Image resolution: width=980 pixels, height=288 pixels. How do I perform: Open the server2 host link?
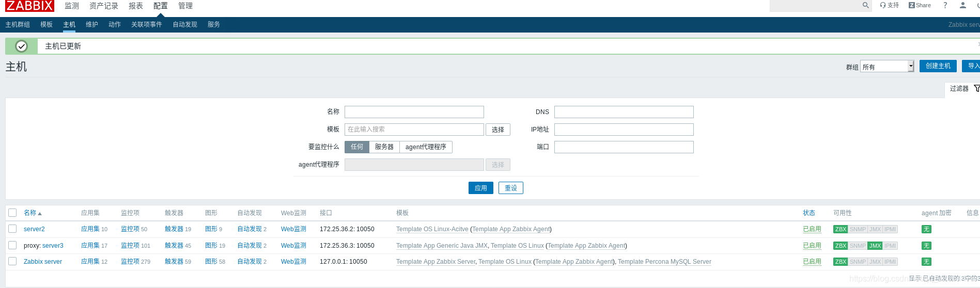pos(34,229)
